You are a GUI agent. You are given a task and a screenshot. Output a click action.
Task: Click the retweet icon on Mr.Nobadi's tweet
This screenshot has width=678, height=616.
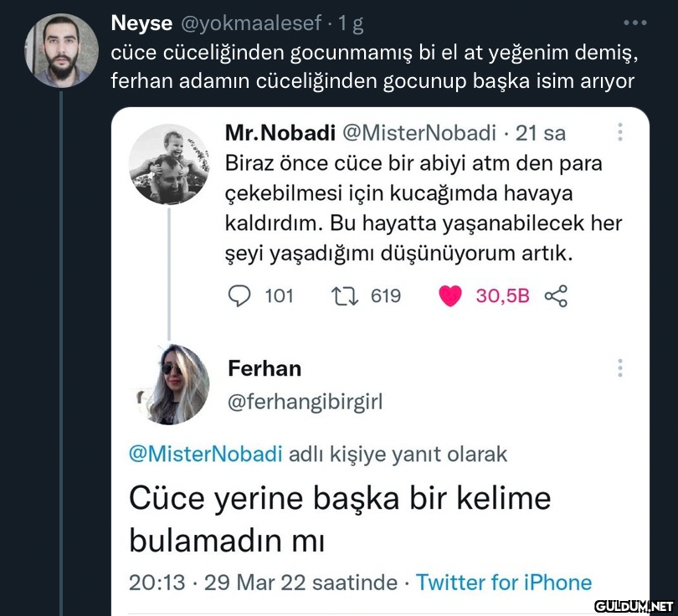click(x=344, y=295)
